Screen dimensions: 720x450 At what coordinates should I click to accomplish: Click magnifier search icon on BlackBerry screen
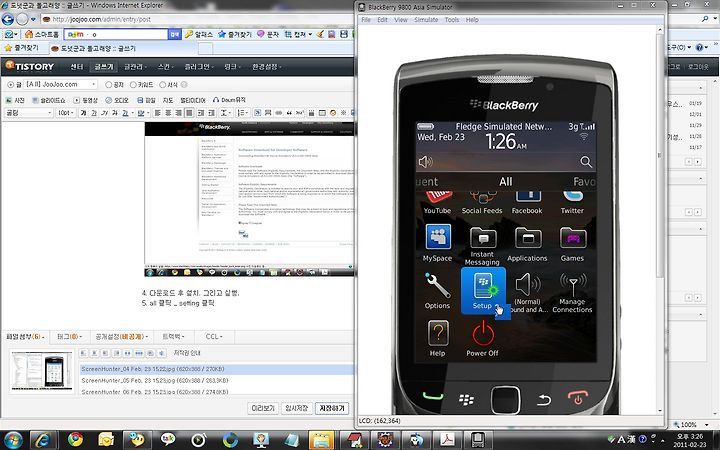(586, 162)
